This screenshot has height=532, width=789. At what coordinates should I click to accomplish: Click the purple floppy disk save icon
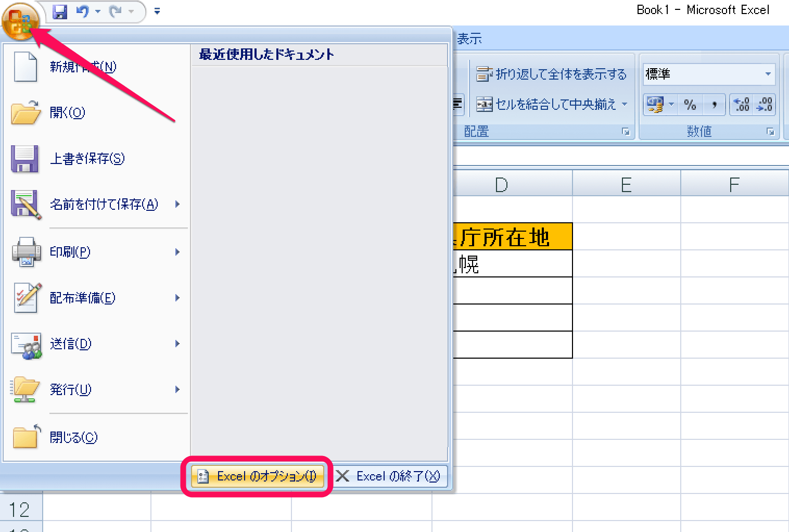[x=25, y=159]
